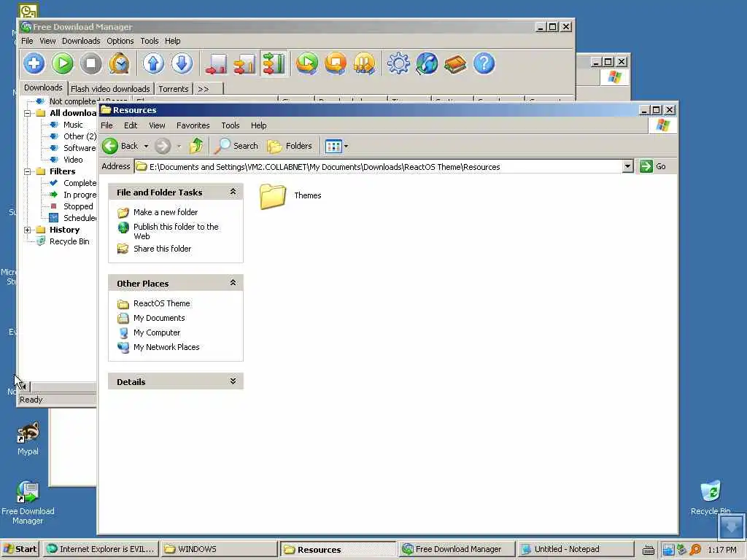Switch to the Torrents tab
This screenshot has height=560, width=747.
[x=174, y=89]
